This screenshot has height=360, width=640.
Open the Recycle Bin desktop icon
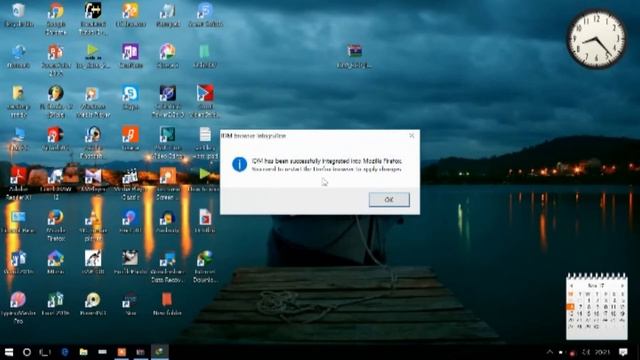coord(18,15)
